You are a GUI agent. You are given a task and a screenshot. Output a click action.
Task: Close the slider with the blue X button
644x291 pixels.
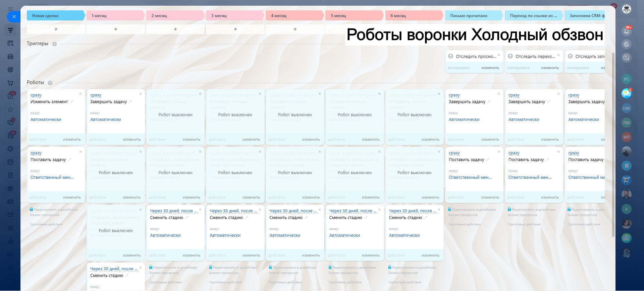tap(14, 16)
